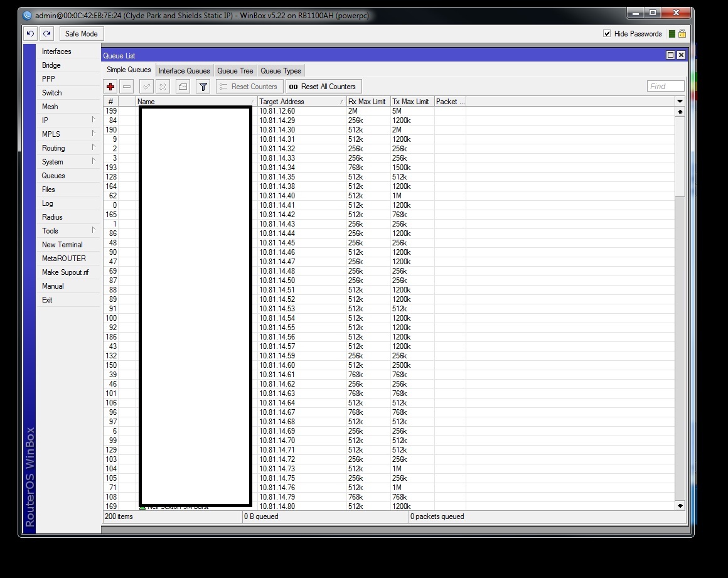The width and height of the screenshot is (728, 578).
Task: Switch to the Interface Queues tab
Action: coord(185,70)
